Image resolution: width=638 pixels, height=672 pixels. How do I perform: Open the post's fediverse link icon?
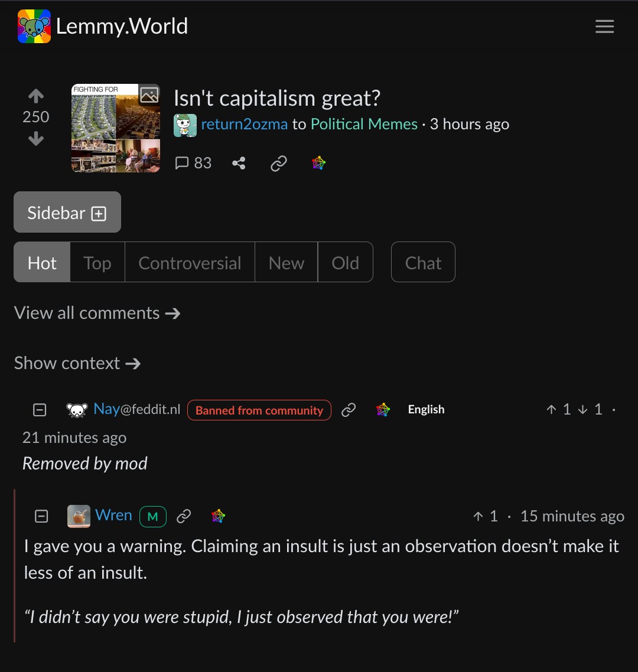pos(318,164)
